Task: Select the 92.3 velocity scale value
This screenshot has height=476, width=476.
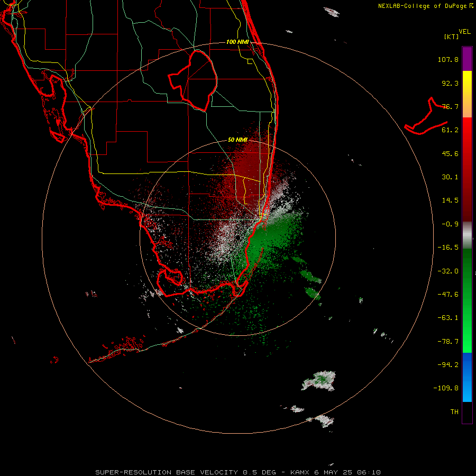Action: point(450,83)
